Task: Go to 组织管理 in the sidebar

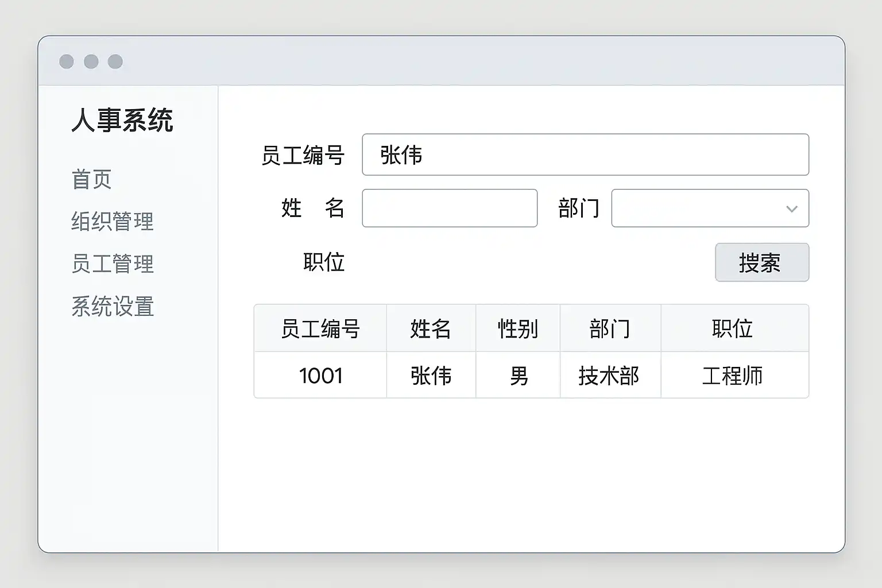Action: (x=113, y=222)
